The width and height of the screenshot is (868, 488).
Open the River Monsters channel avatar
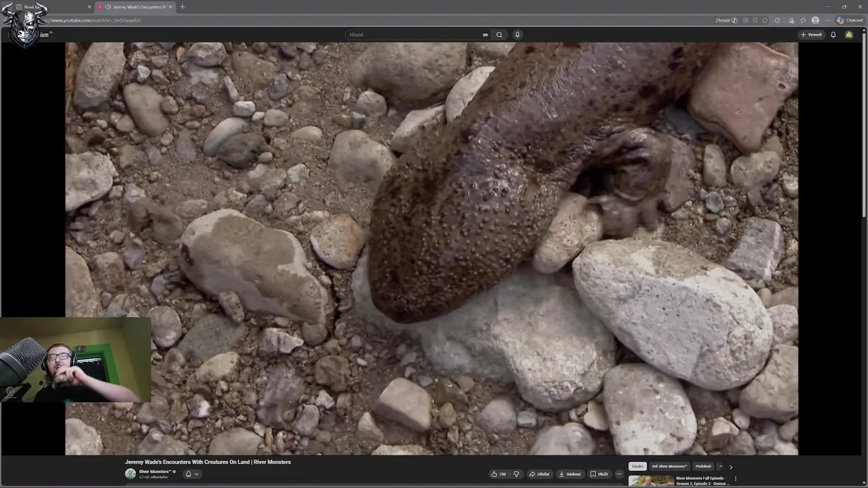point(130,474)
